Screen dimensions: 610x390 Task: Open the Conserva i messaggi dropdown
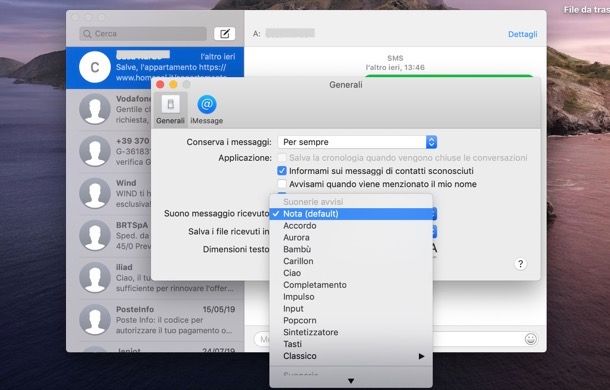click(357, 142)
